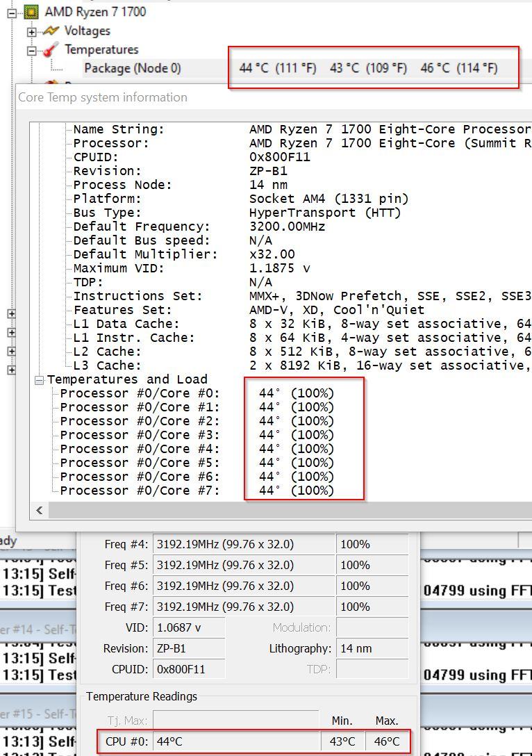Click the Temperatures thermometer icon
The height and width of the screenshot is (756, 532).
click(51, 50)
